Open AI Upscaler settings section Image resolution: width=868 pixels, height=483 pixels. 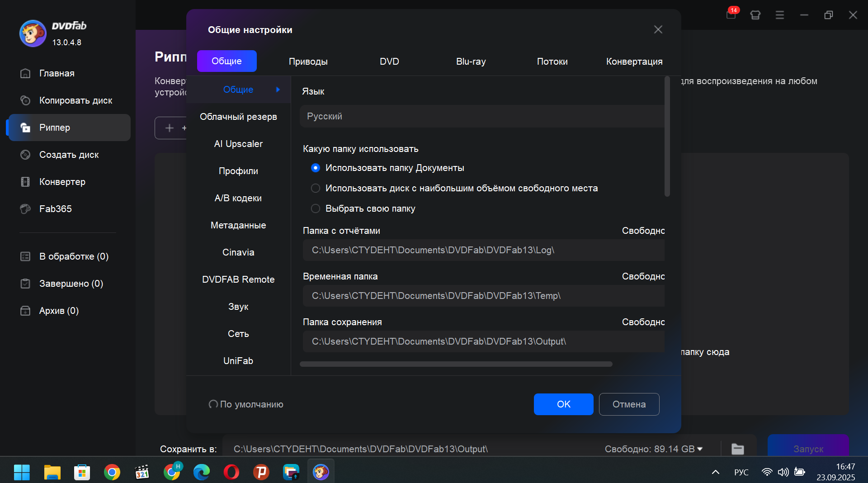238,144
